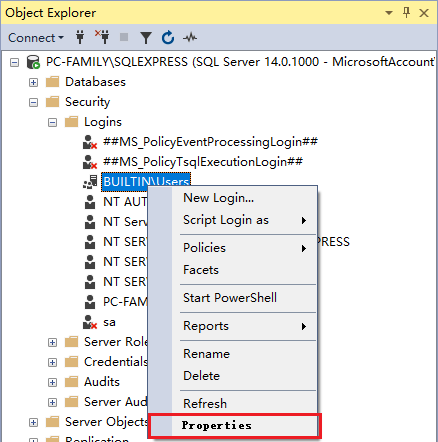Screen dimensions: 438x442
Task: Open the Script Login as submenu
Action: pyautogui.click(x=233, y=220)
